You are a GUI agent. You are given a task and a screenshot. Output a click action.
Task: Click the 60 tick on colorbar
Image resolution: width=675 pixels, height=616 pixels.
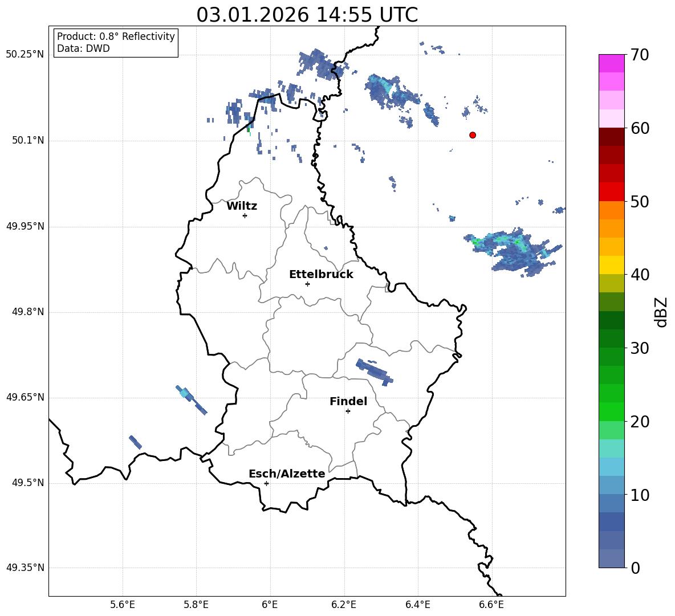click(x=640, y=128)
